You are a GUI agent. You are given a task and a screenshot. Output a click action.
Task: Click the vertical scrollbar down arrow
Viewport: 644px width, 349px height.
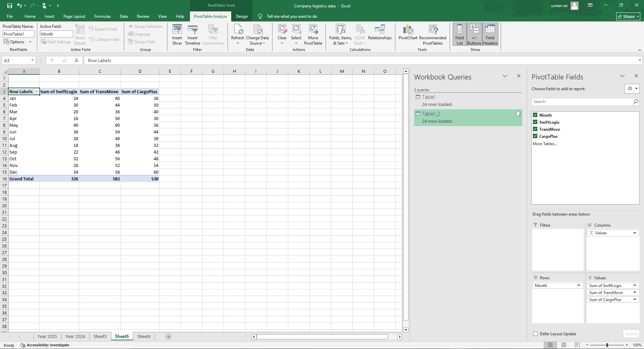(406, 330)
